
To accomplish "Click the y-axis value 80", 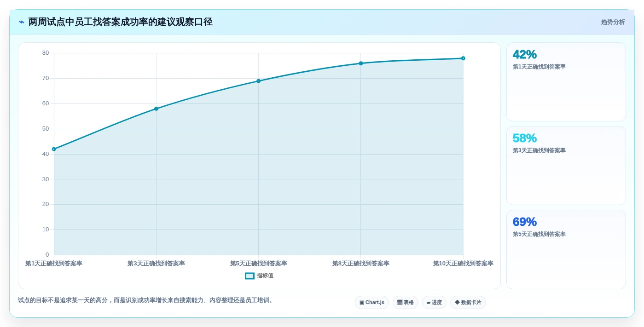I will coord(46,53).
